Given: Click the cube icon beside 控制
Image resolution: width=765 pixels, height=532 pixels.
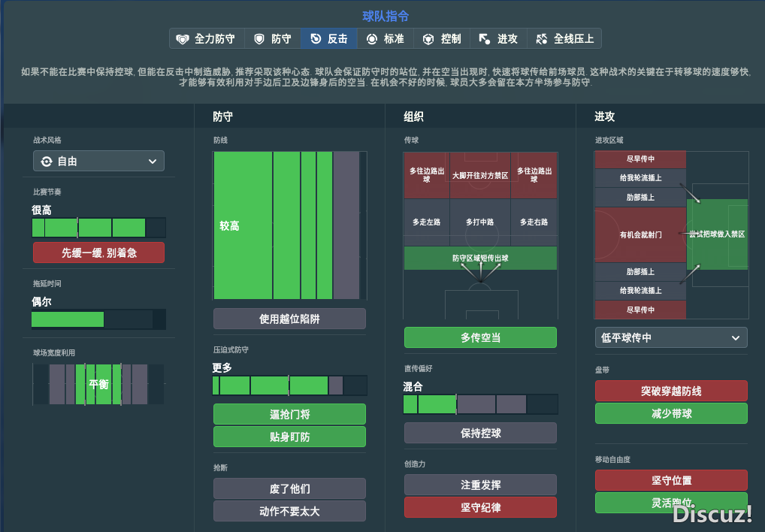Looking at the screenshot, I should click(x=428, y=38).
